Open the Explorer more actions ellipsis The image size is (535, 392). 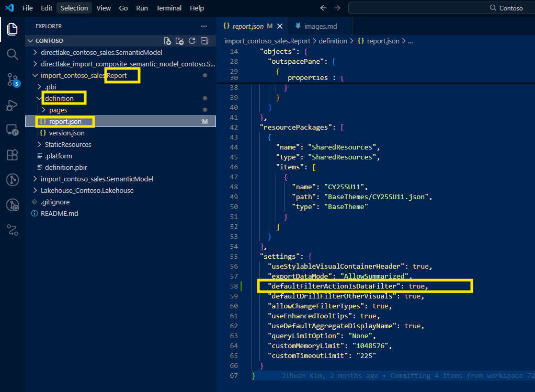[x=204, y=26]
